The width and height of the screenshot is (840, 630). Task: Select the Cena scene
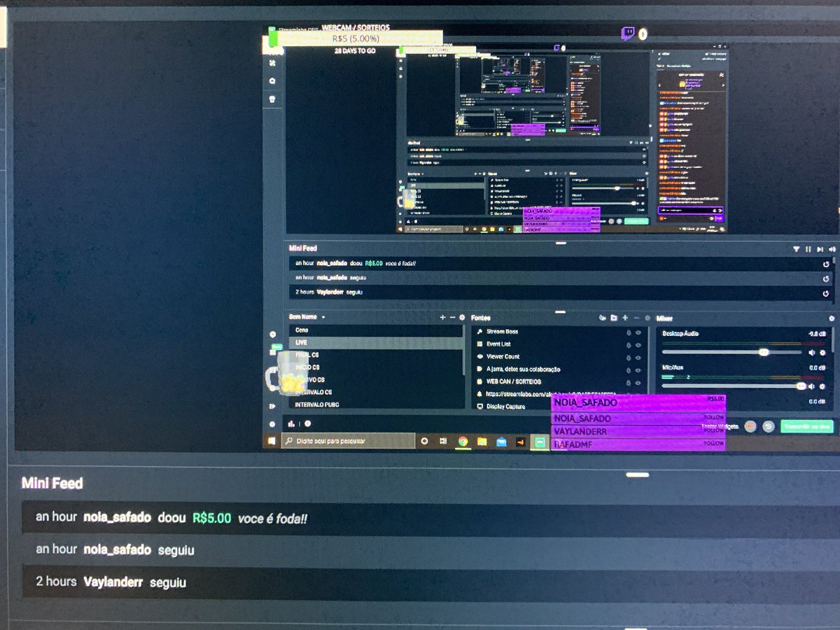pyautogui.click(x=376, y=330)
